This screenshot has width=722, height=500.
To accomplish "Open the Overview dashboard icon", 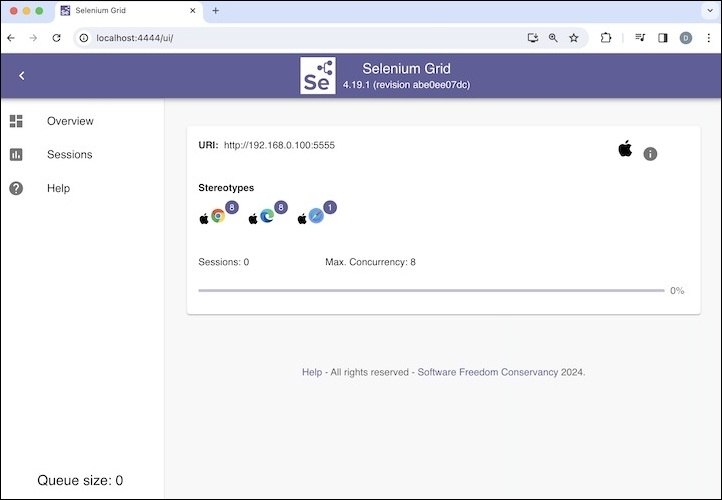I will [16, 121].
